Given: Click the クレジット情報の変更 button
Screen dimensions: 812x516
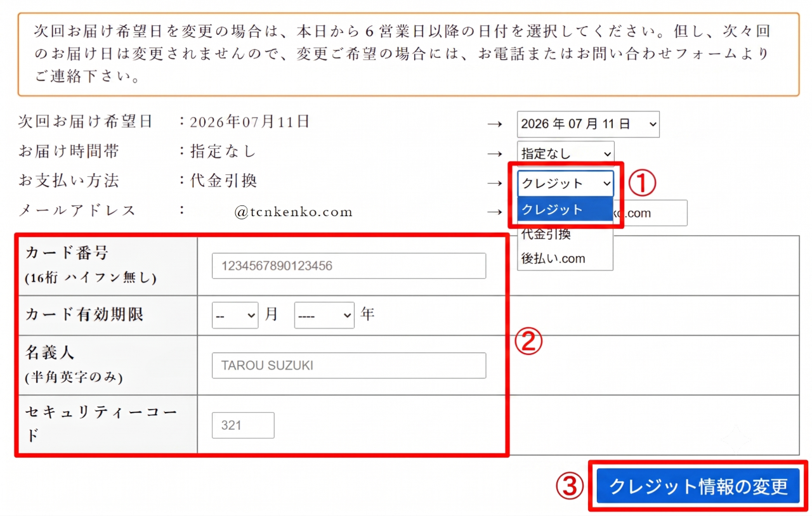Looking at the screenshot, I should coord(698,486).
